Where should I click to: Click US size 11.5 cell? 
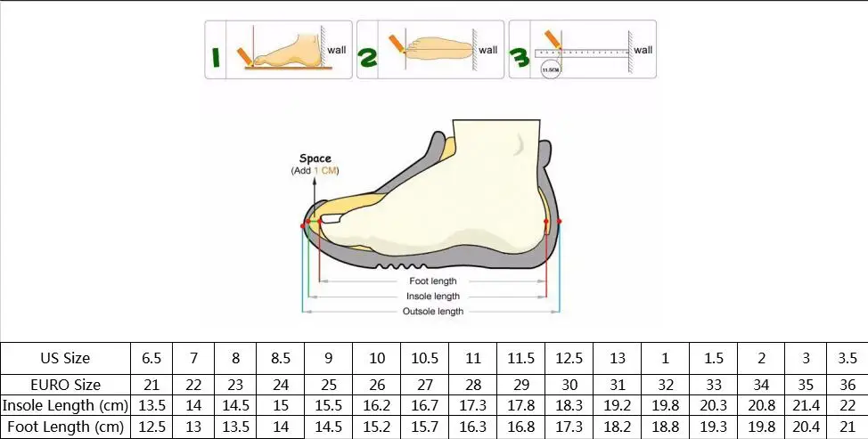521,358
